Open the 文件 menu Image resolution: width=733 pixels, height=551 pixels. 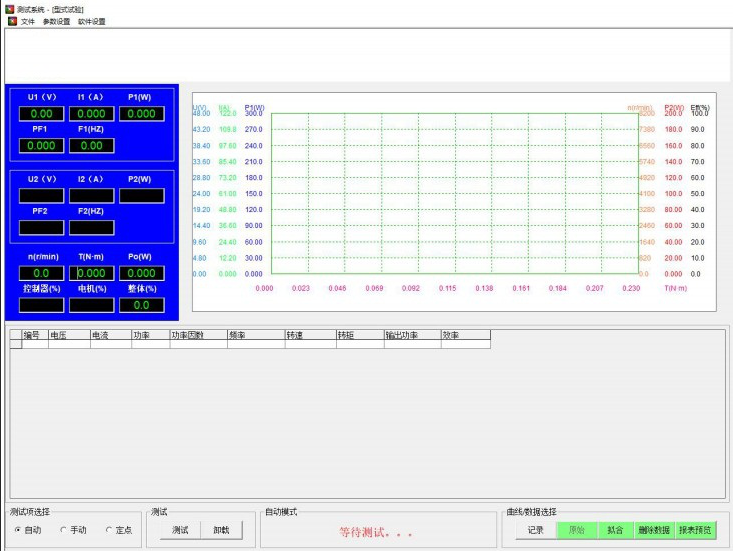pos(28,21)
